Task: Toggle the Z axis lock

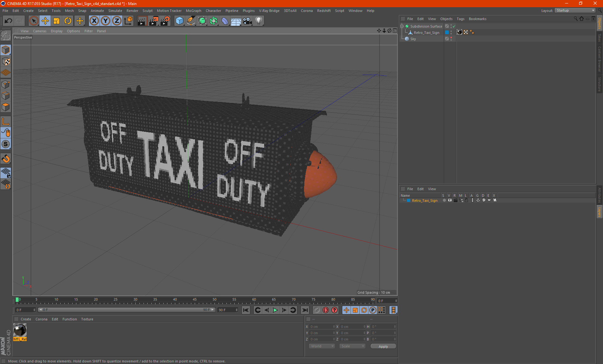Action: [x=117, y=21]
